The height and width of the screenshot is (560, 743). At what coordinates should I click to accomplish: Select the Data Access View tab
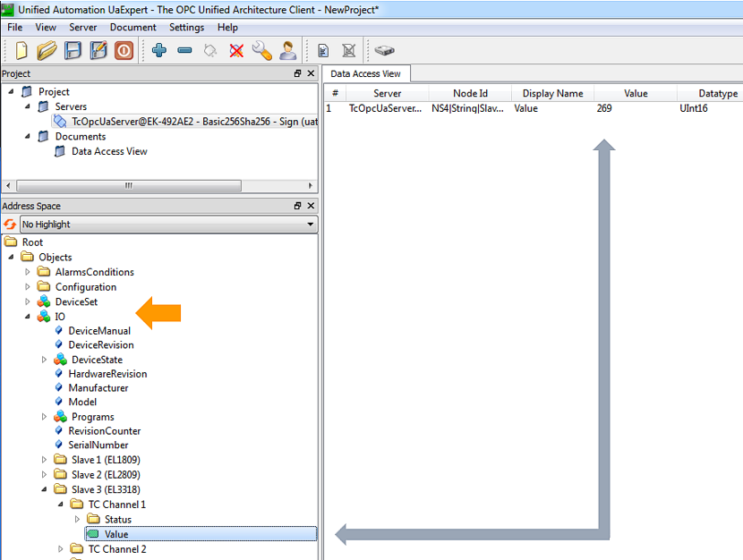coord(366,74)
